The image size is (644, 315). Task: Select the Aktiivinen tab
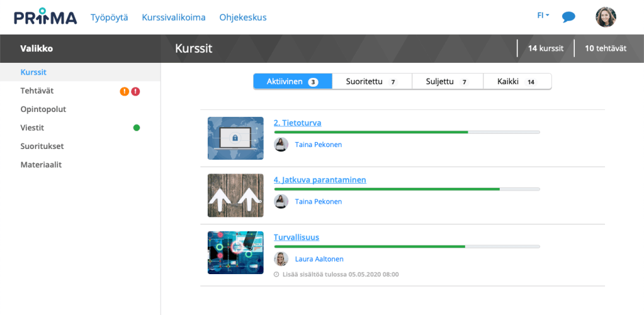click(x=293, y=82)
